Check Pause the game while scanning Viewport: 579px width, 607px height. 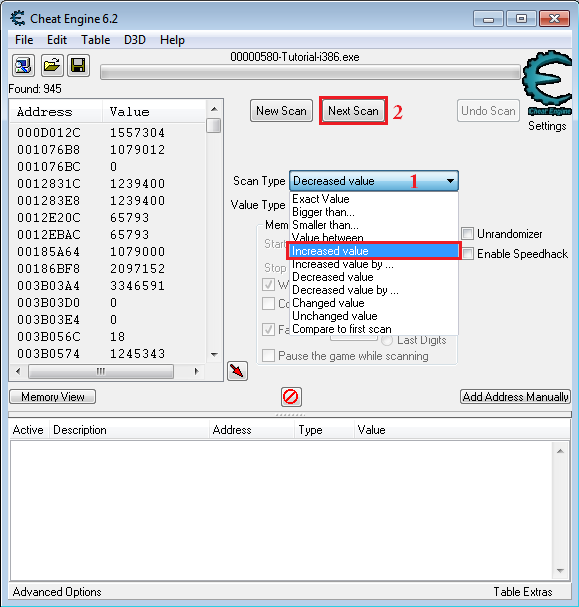(x=268, y=355)
